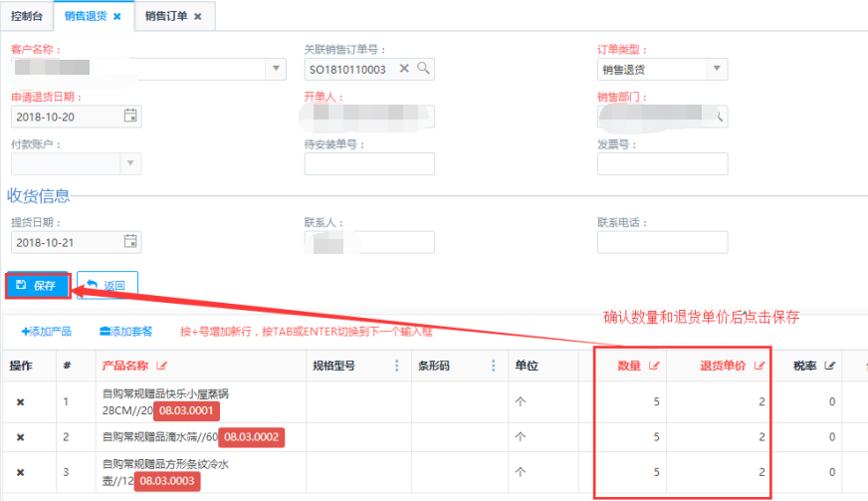Click the 返回 button
The height and width of the screenshot is (501, 868).
click(x=107, y=286)
